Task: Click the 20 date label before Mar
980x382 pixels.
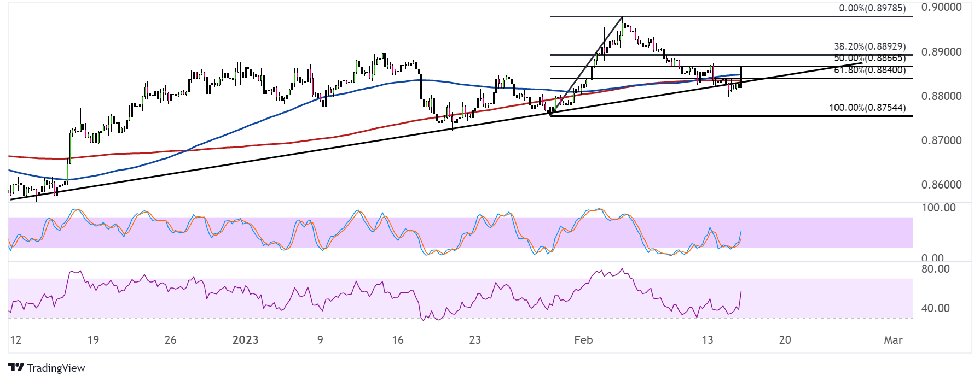Action: pos(785,340)
